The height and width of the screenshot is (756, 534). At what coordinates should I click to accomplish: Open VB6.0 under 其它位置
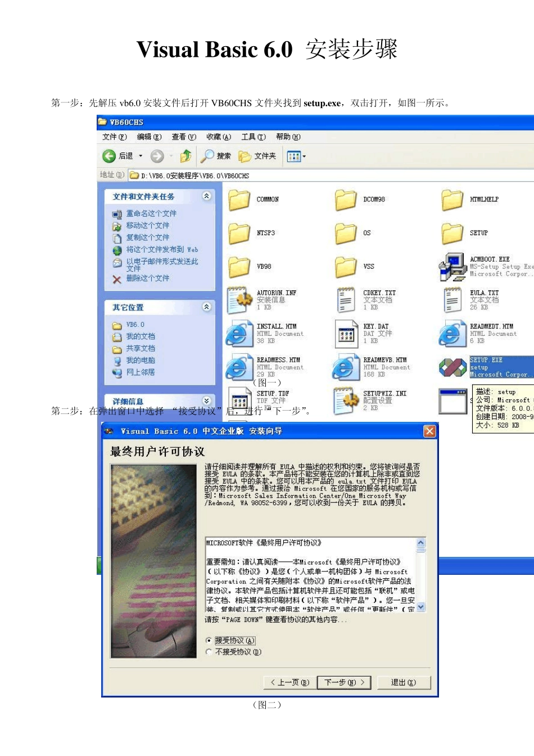135,325
